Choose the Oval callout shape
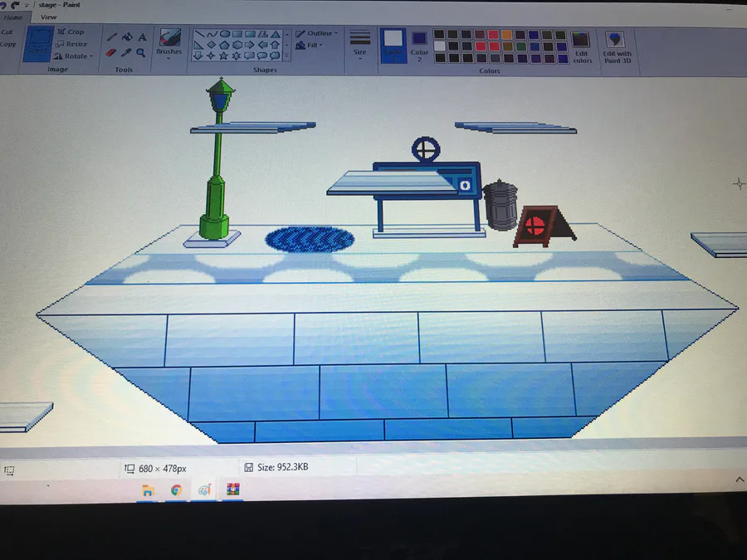This screenshot has height=560, width=747. coord(262,56)
